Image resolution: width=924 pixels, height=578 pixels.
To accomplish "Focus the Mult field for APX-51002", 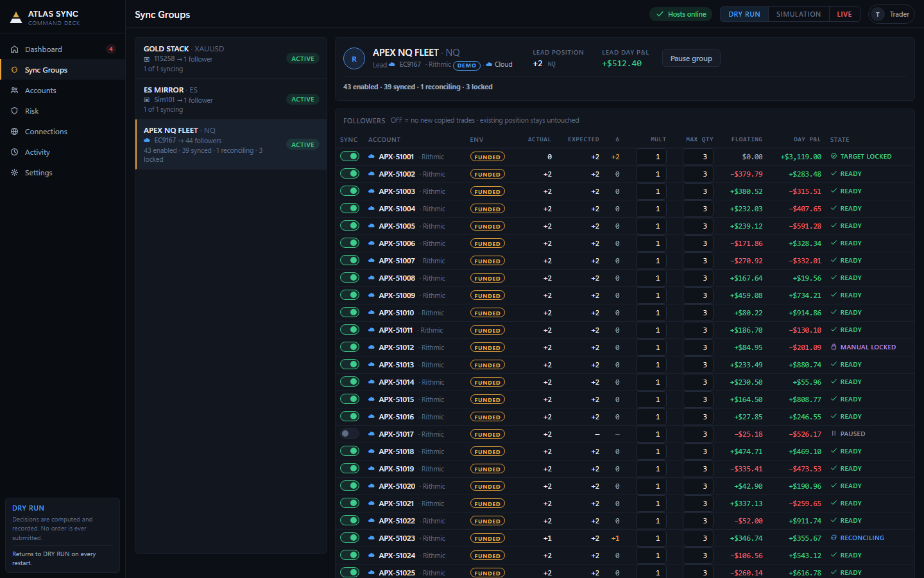I will pos(651,174).
